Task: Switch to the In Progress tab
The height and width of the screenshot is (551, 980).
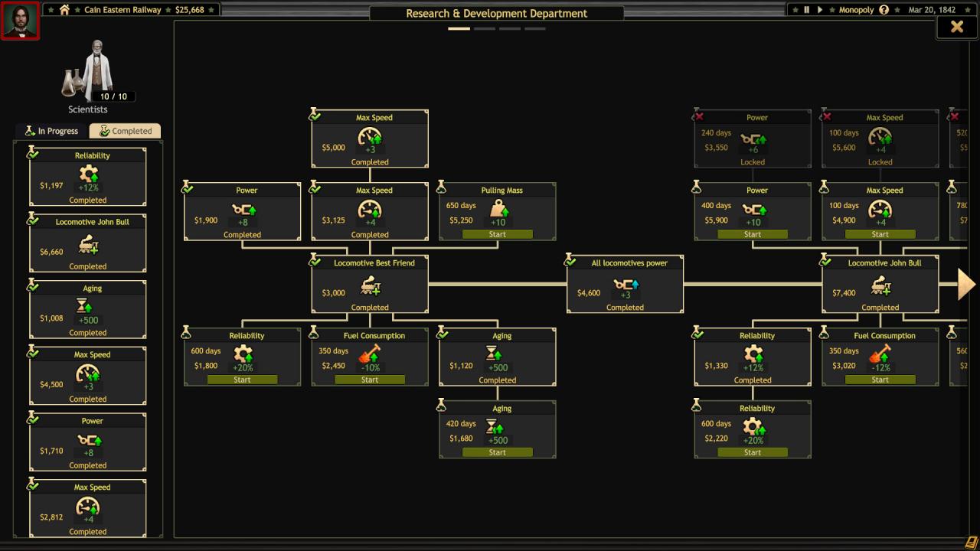Action: pos(51,131)
